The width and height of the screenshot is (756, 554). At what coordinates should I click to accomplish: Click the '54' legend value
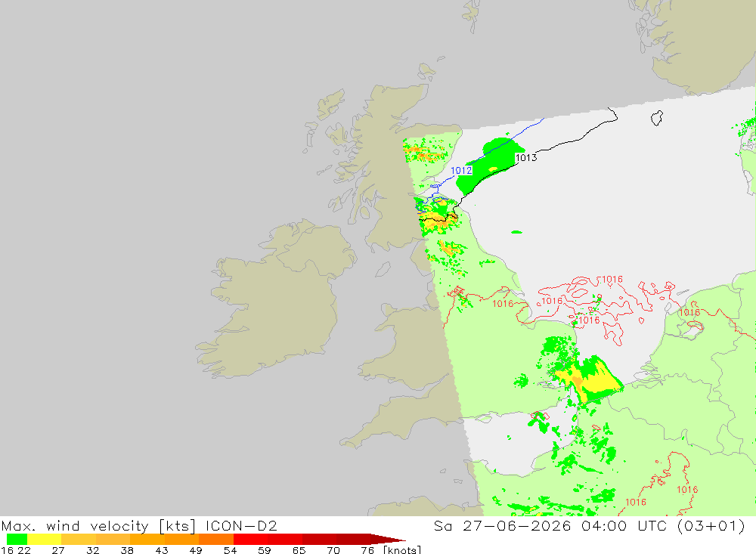(230, 550)
